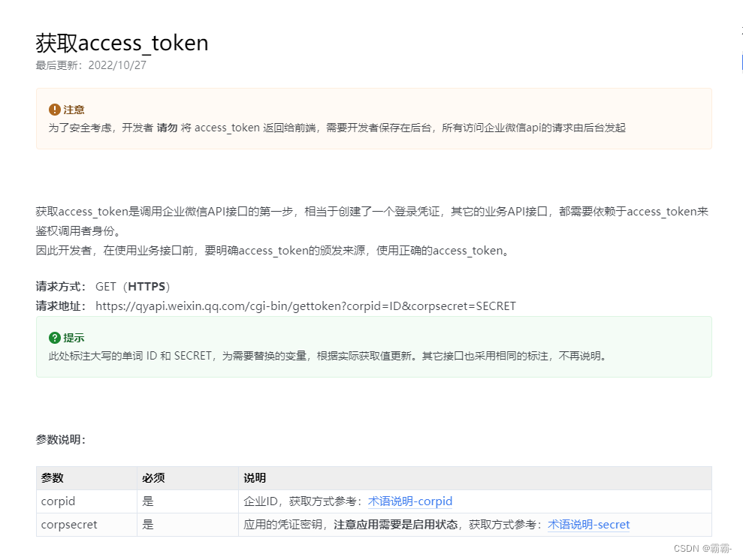743x560 pixels.
Task: Click the 最后更新：2022/10/27 date text
Action: point(91,65)
